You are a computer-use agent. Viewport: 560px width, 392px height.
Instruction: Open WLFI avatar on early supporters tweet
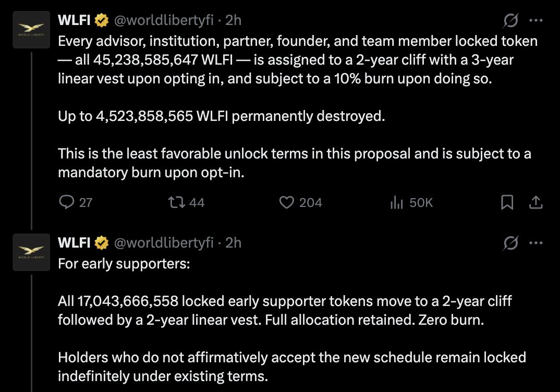pyautogui.click(x=31, y=253)
